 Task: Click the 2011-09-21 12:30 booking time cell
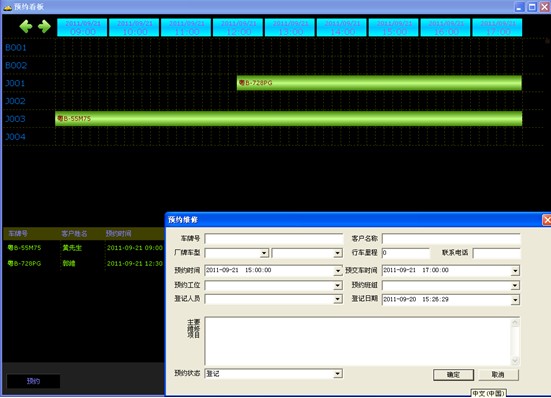tap(135, 263)
